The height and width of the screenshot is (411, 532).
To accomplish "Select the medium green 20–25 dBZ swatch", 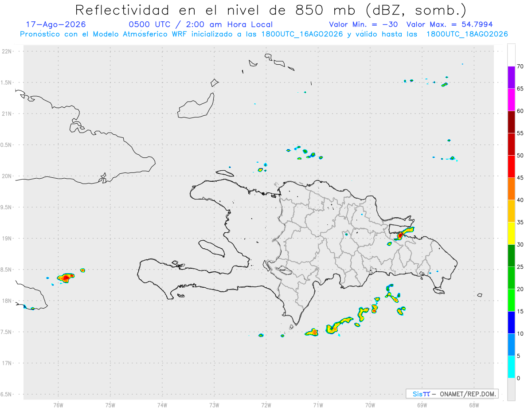I will pyautogui.click(x=511, y=278).
